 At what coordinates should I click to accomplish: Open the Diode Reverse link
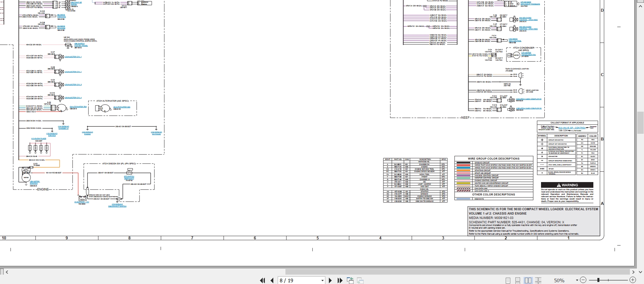tap(61, 27)
